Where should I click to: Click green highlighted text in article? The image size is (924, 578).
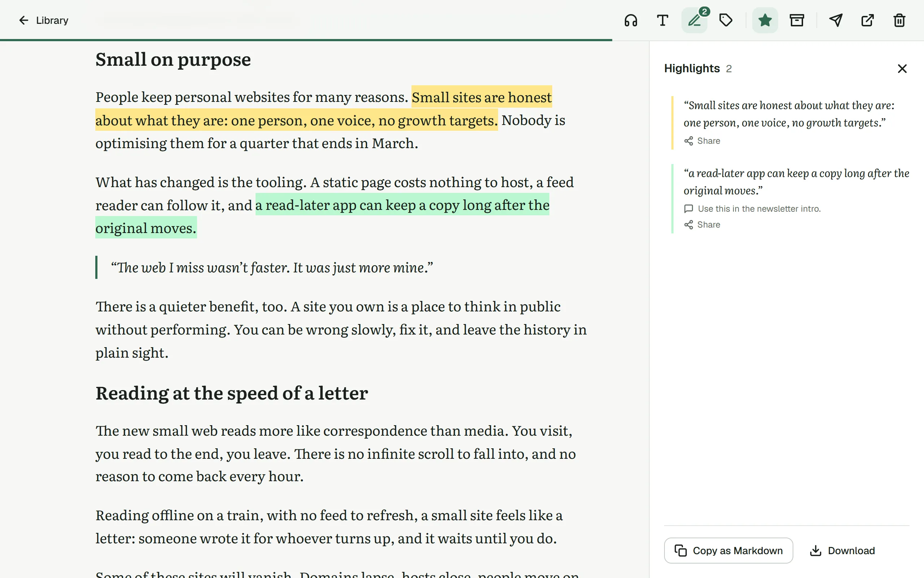point(402,205)
